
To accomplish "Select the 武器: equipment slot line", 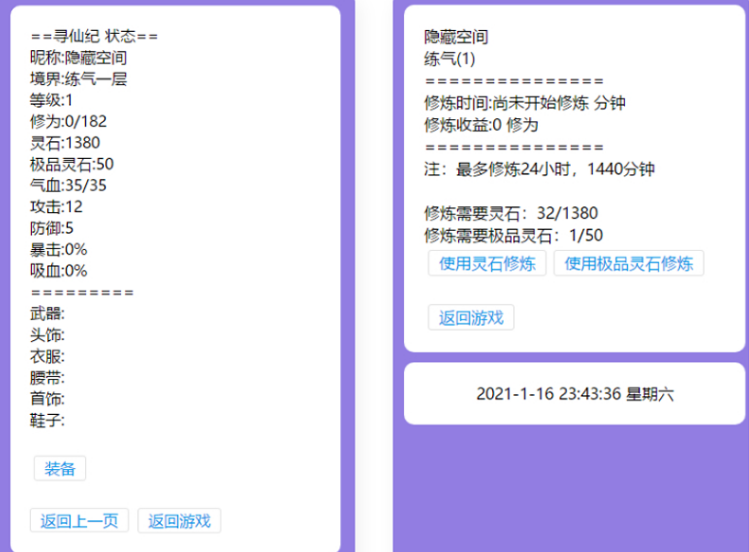I will (x=47, y=314).
